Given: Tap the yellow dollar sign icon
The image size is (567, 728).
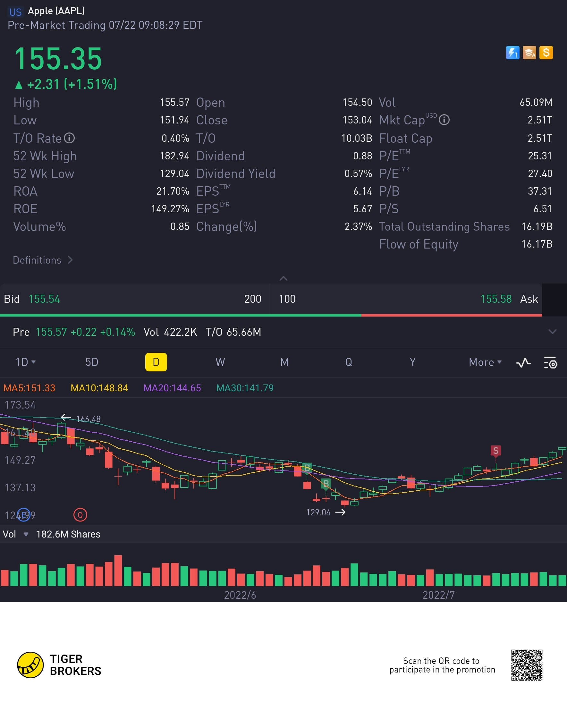Looking at the screenshot, I should 546,53.
